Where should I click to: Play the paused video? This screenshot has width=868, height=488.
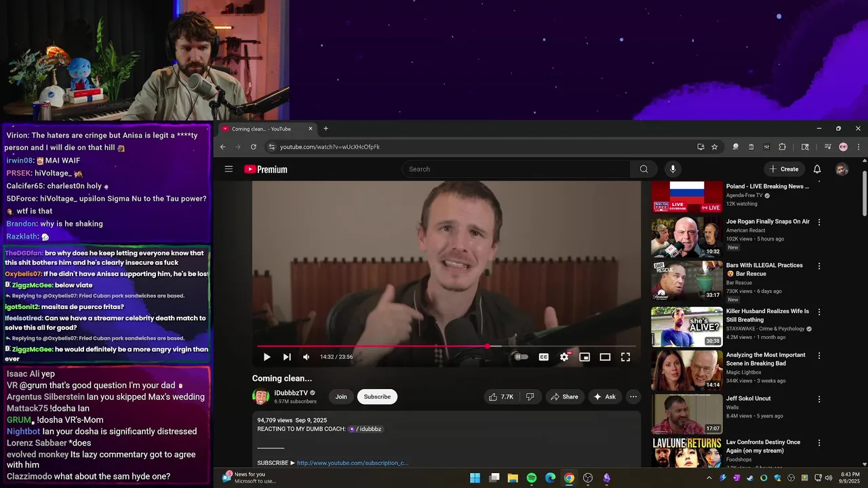[x=267, y=357]
